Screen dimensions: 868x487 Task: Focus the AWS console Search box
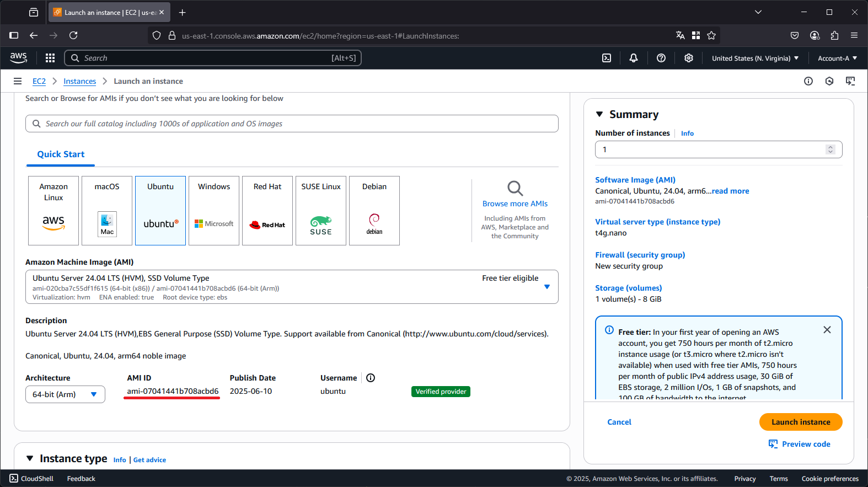[213, 58]
